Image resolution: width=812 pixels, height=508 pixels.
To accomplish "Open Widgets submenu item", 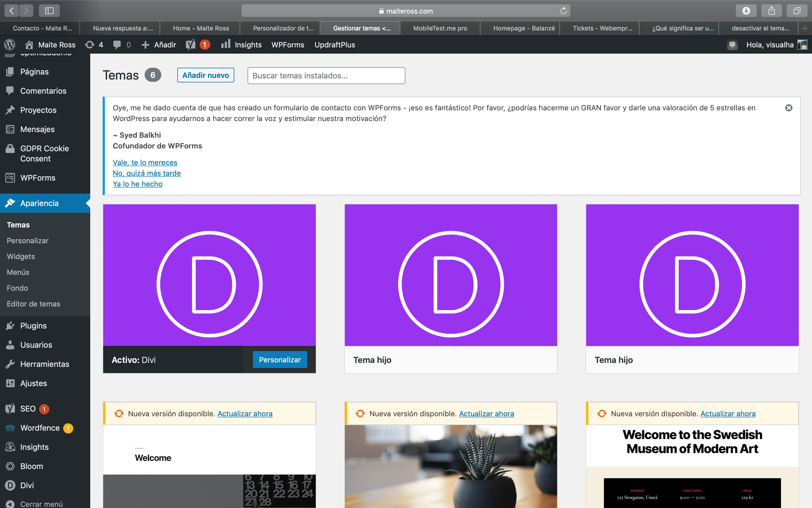I will (x=21, y=256).
